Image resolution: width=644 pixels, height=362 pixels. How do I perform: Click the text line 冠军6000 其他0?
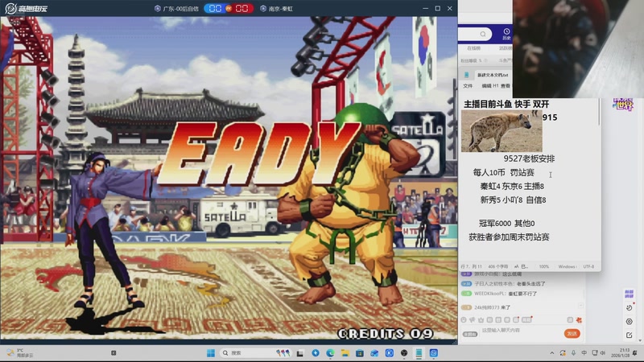(x=507, y=224)
